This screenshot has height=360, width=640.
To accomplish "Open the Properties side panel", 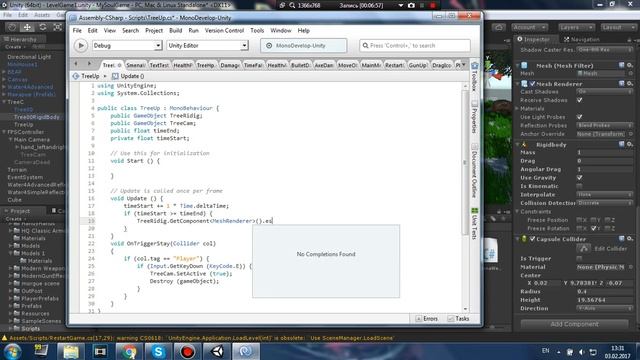I will (474, 117).
